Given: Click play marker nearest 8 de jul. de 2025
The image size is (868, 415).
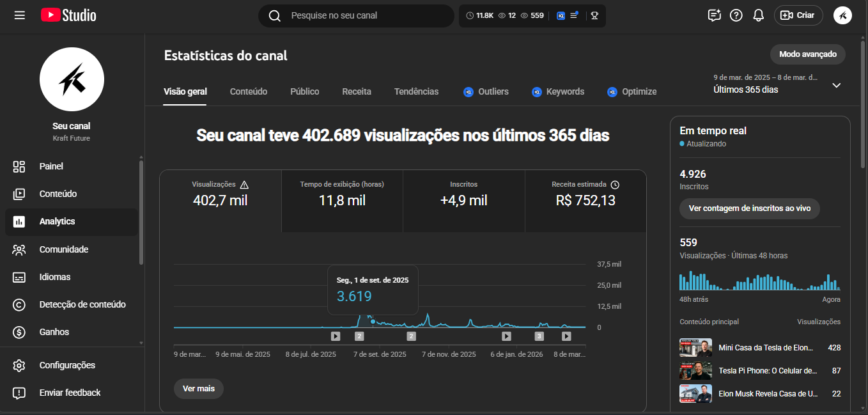Looking at the screenshot, I should coord(336,336).
